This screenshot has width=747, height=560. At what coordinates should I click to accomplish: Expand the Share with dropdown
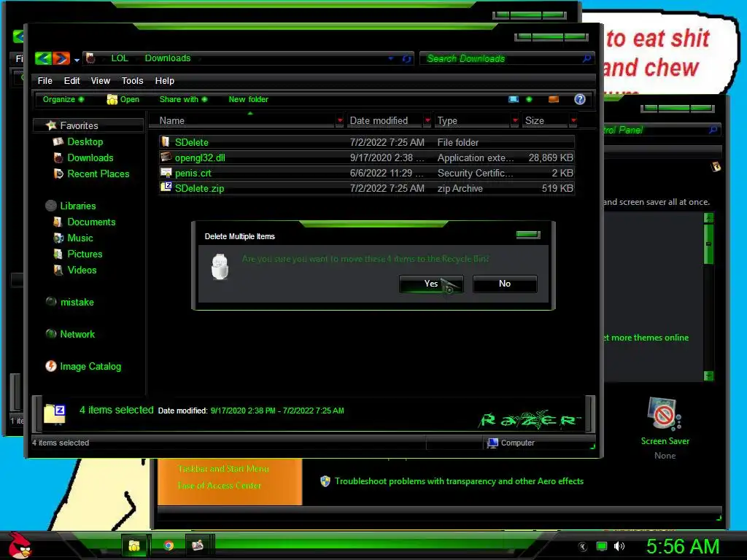point(183,99)
